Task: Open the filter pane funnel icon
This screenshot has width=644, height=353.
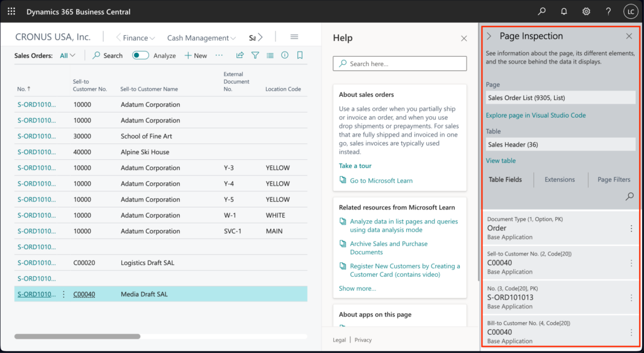Action: 255,55
